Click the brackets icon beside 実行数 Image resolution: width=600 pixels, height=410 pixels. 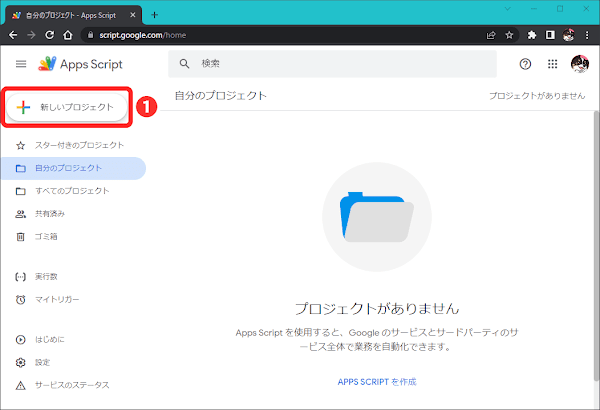point(21,277)
